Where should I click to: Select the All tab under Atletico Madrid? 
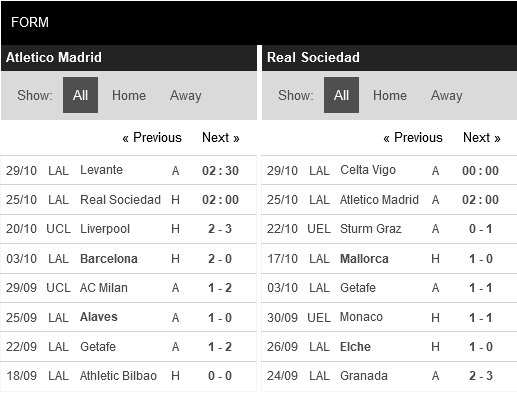tap(80, 95)
